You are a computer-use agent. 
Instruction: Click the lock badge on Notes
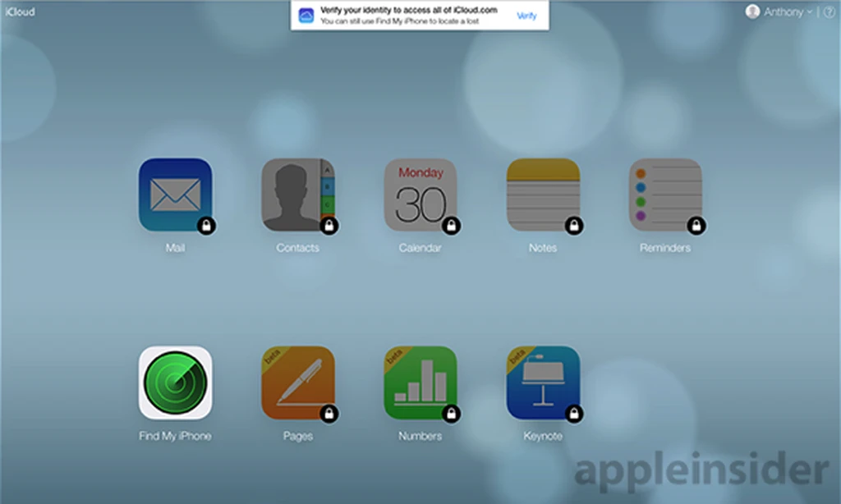click(x=574, y=226)
